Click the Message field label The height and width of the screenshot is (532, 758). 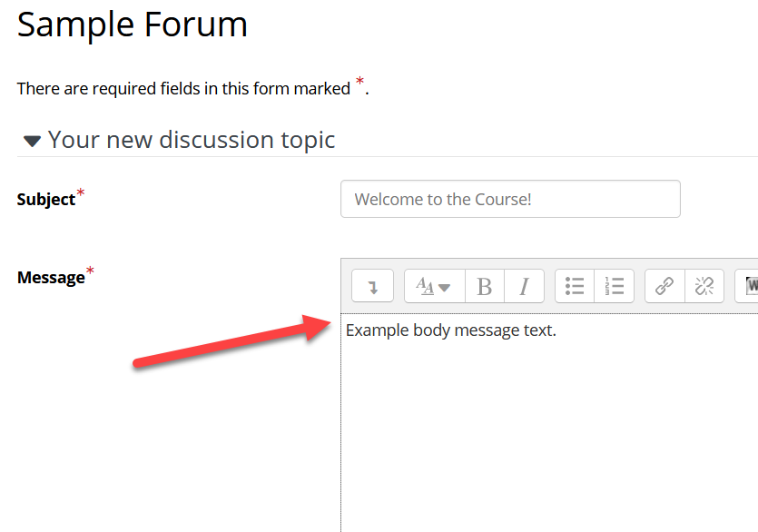tap(51, 278)
